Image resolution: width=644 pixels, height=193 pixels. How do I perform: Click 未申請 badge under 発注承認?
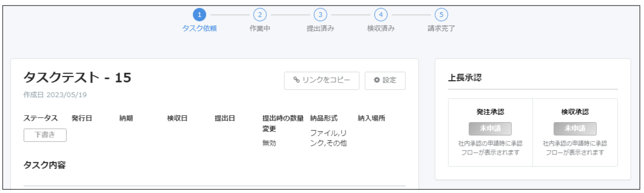coord(490,129)
